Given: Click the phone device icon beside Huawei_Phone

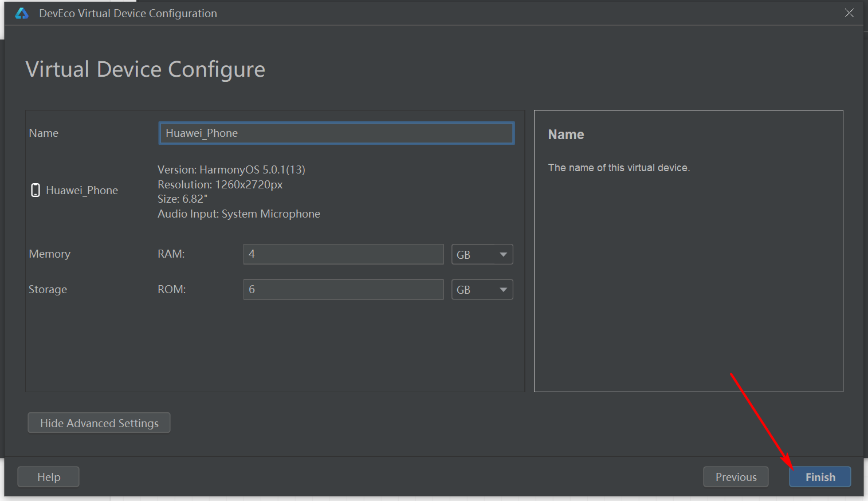Looking at the screenshot, I should tap(36, 190).
